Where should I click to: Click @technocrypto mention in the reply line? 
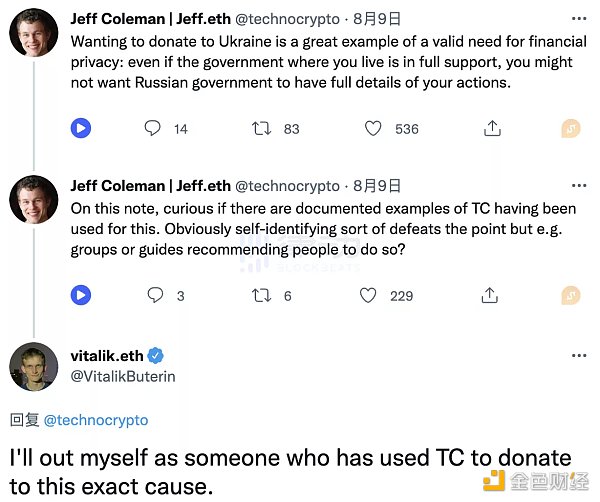pos(95,420)
